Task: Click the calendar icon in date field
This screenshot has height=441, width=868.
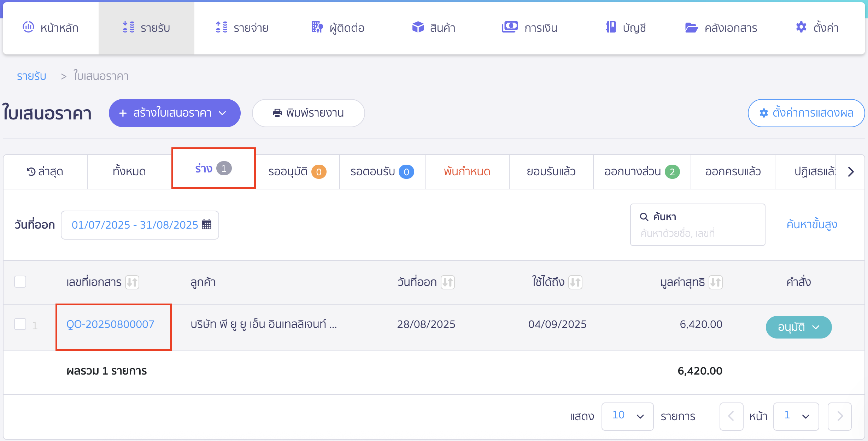Action: pyautogui.click(x=207, y=225)
